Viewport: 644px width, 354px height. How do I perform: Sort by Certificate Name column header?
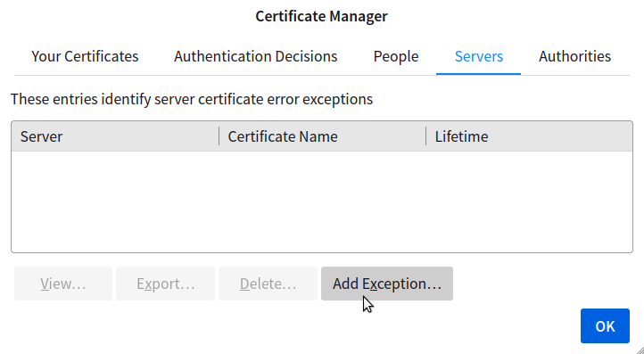322,136
